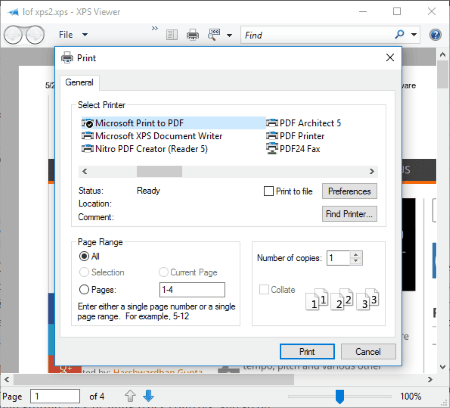Click the document horizontal scrollbar thumb
The height and width of the screenshot is (408, 450).
[x=153, y=379]
